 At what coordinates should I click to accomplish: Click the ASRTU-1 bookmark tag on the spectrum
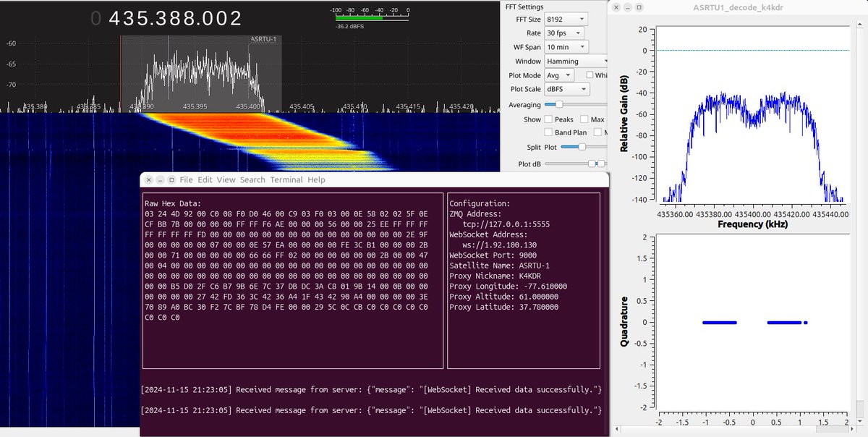point(264,39)
